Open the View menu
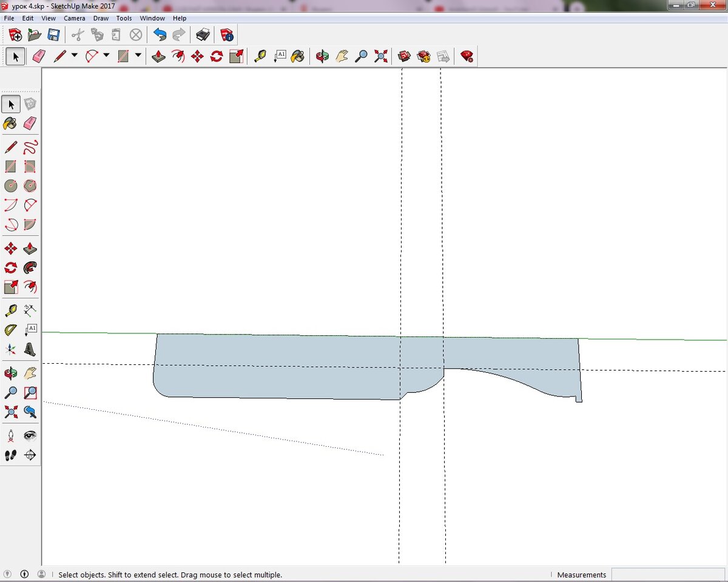 click(49, 18)
